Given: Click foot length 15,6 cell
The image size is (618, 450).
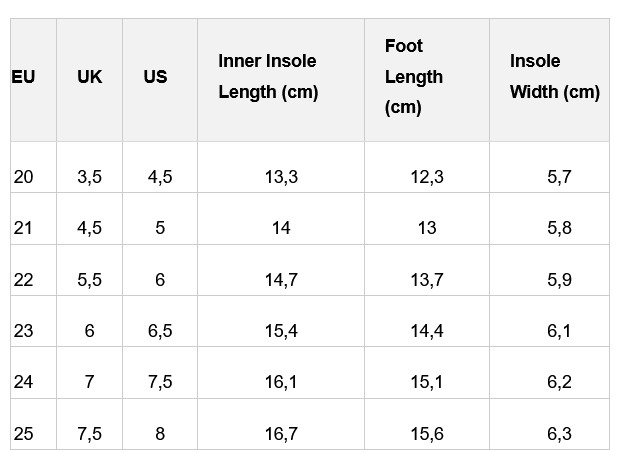Looking at the screenshot, I should coord(427,434).
